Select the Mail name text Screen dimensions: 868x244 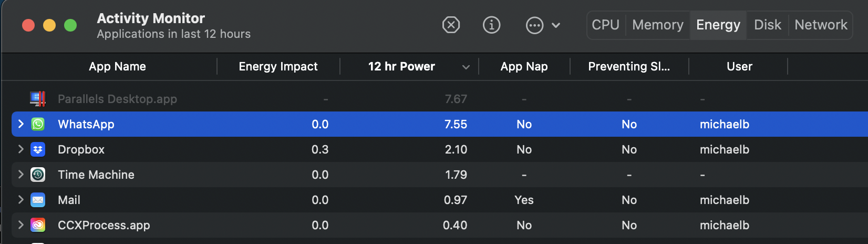pos(69,200)
